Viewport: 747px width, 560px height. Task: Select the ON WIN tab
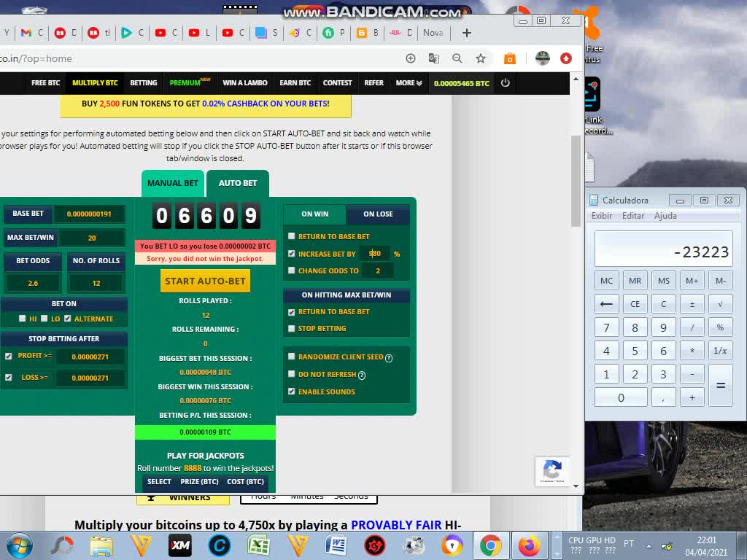tap(315, 214)
